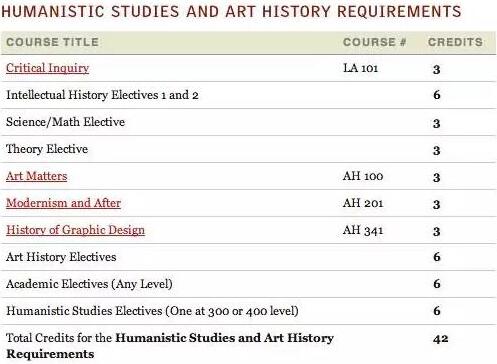
Task: Click the Humanistic Studies and Art History Requirements heading
Action: pos(231,11)
